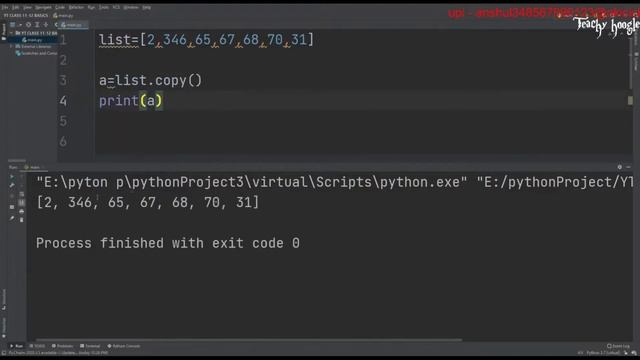Image resolution: width=640 pixels, height=360 pixels.
Task: Click the python.exe path line in console
Action: 335,182
